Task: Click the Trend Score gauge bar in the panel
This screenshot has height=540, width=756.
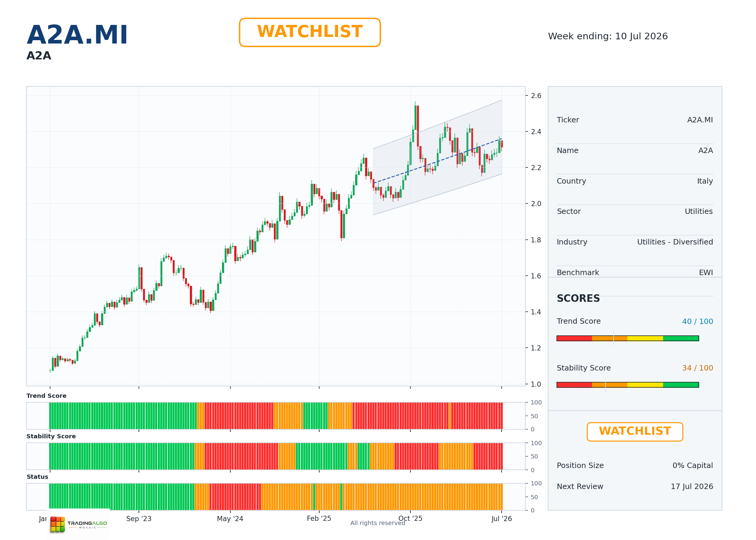Action: pyautogui.click(x=628, y=338)
